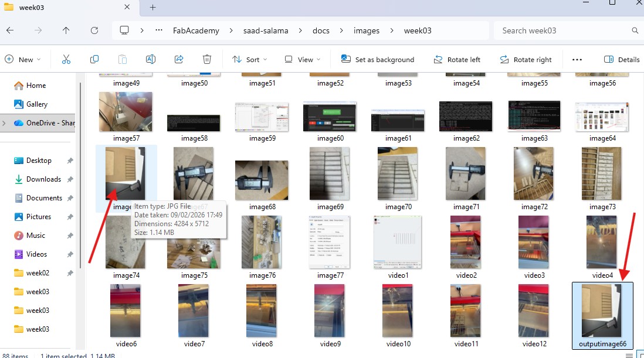Select the video10 thumbnail

398,311
